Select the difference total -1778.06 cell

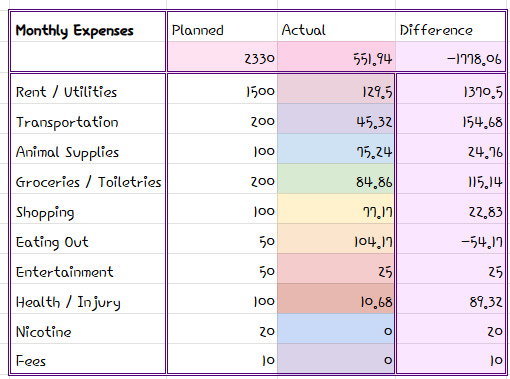[x=450, y=56]
